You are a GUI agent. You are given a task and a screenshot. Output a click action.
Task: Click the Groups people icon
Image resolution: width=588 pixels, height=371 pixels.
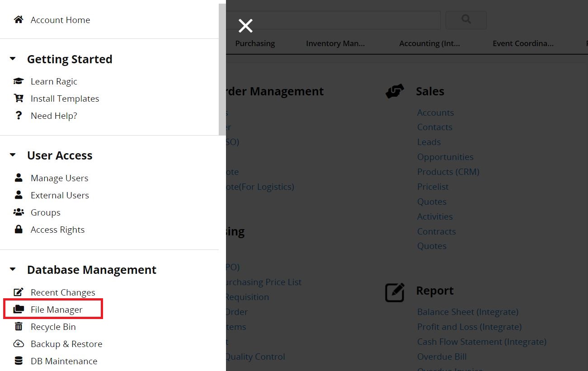[x=19, y=212]
